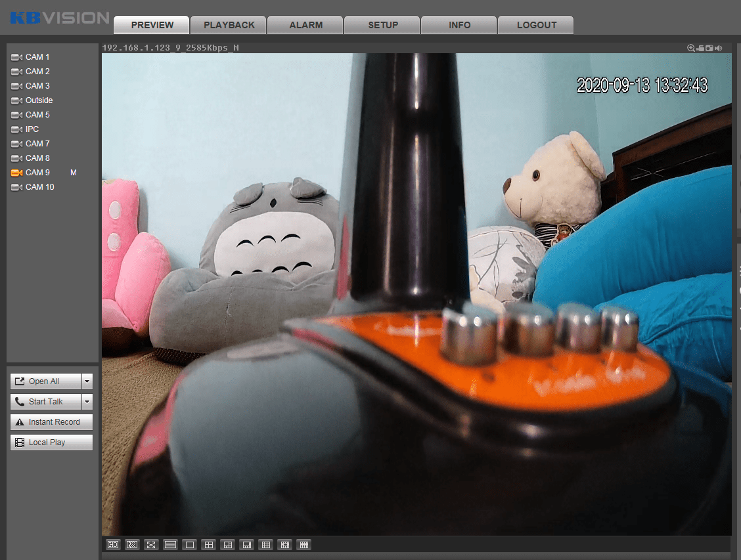Select the four-window grid layout

click(x=208, y=545)
